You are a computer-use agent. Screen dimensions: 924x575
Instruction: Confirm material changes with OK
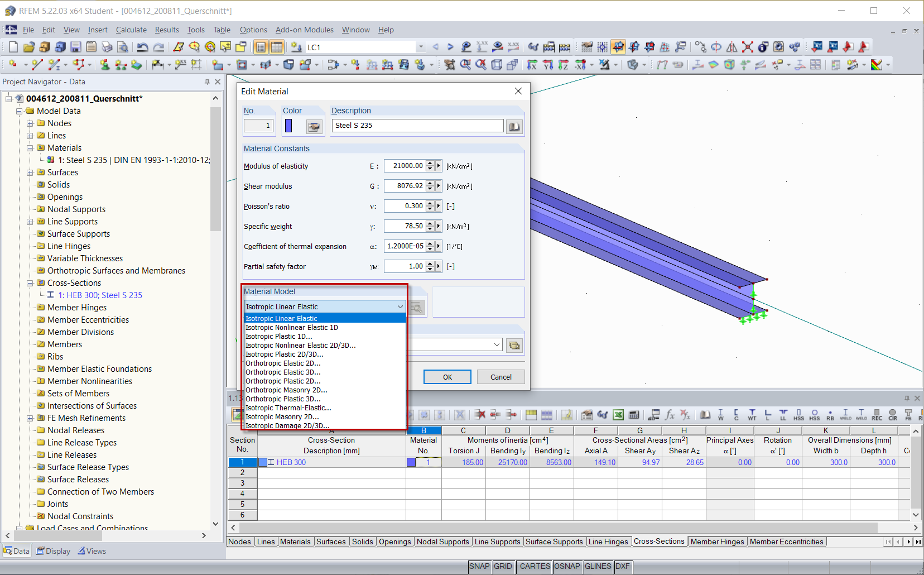click(x=446, y=377)
